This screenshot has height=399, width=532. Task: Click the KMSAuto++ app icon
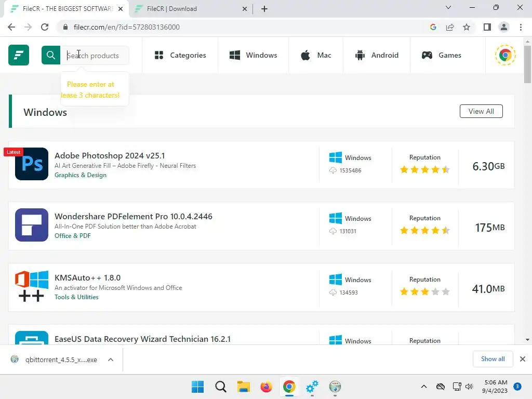pos(32,286)
